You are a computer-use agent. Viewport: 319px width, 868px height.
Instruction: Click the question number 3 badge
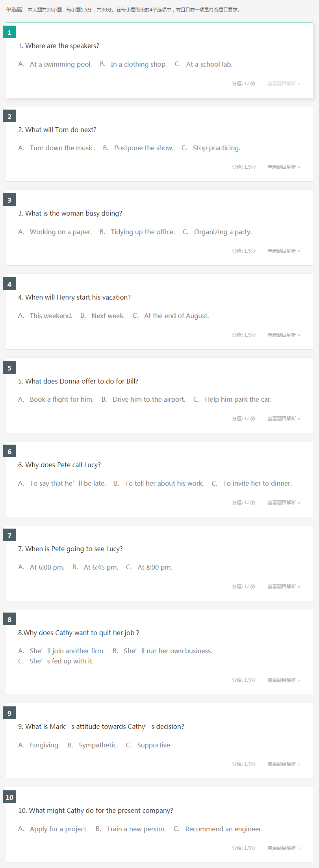click(9, 200)
